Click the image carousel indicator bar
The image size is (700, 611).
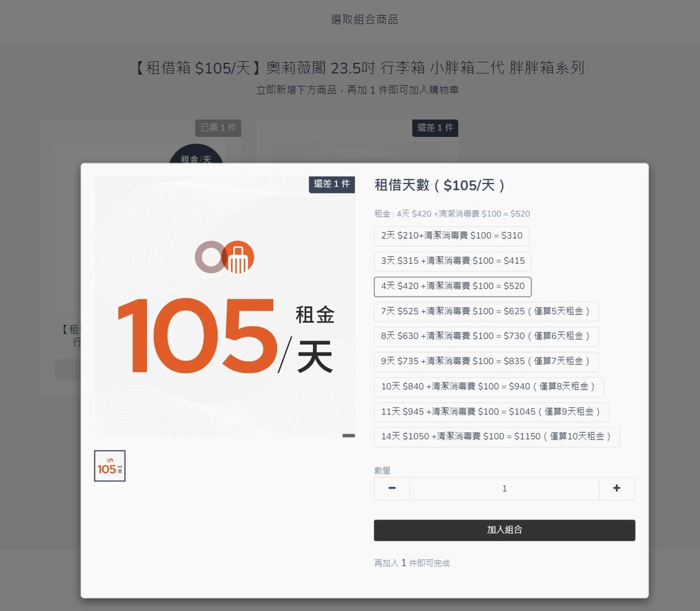tap(348, 435)
